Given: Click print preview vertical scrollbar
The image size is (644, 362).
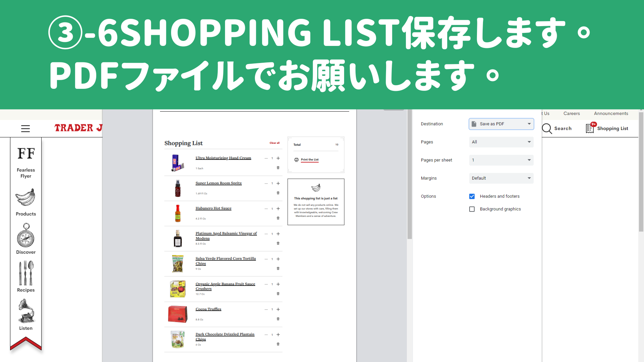Looking at the screenshot, I should (x=410, y=174).
